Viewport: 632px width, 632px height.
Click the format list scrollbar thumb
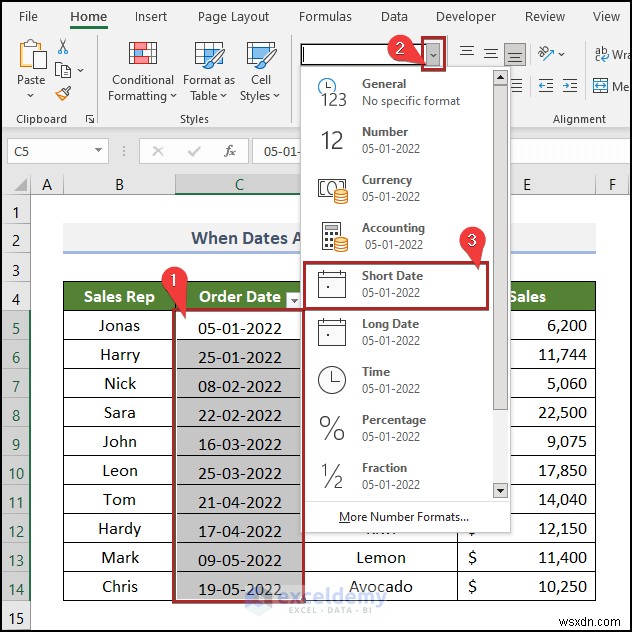(500, 247)
